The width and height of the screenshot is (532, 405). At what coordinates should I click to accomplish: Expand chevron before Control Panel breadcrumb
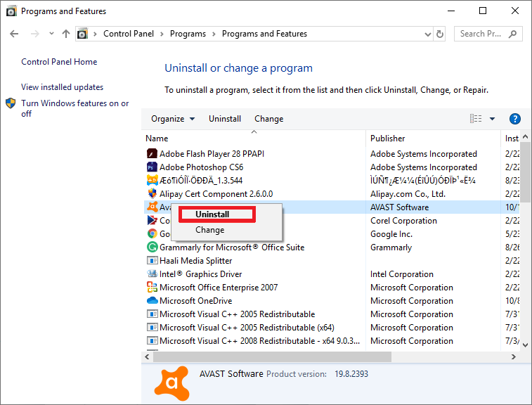(96, 34)
